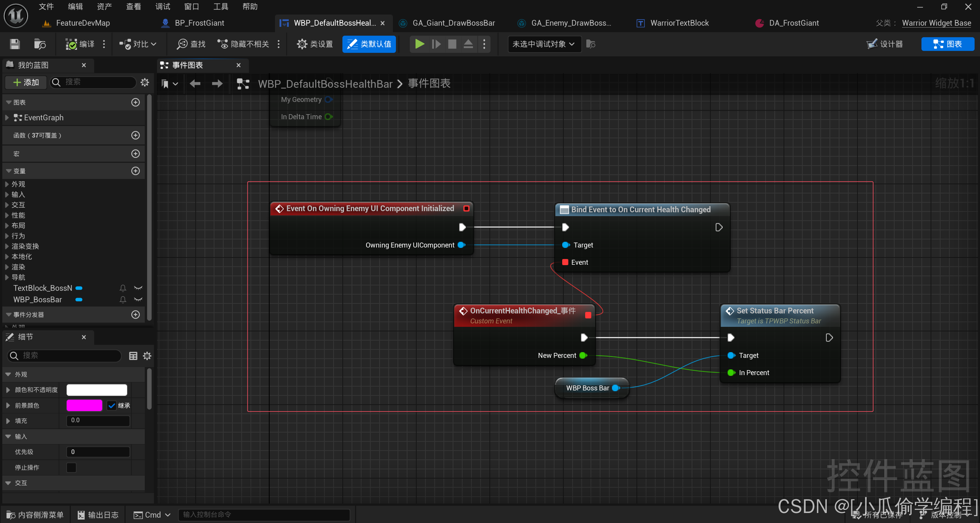
Task: Click the Add new variable icon
Action: [x=136, y=171]
